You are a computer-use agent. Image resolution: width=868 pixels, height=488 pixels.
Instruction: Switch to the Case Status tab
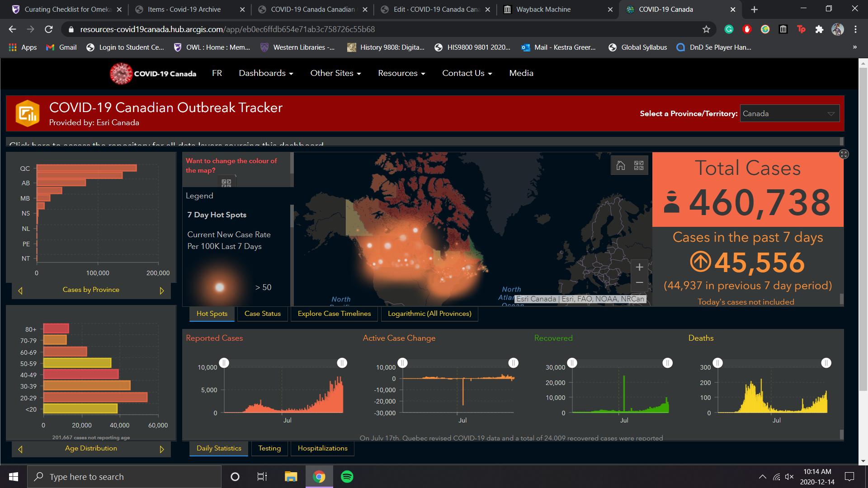(x=262, y=314)
